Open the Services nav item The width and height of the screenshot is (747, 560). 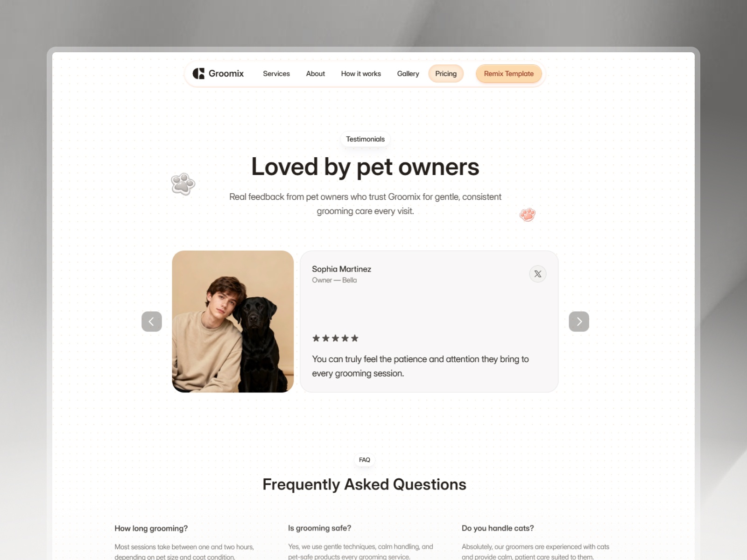tap(276, 74)
